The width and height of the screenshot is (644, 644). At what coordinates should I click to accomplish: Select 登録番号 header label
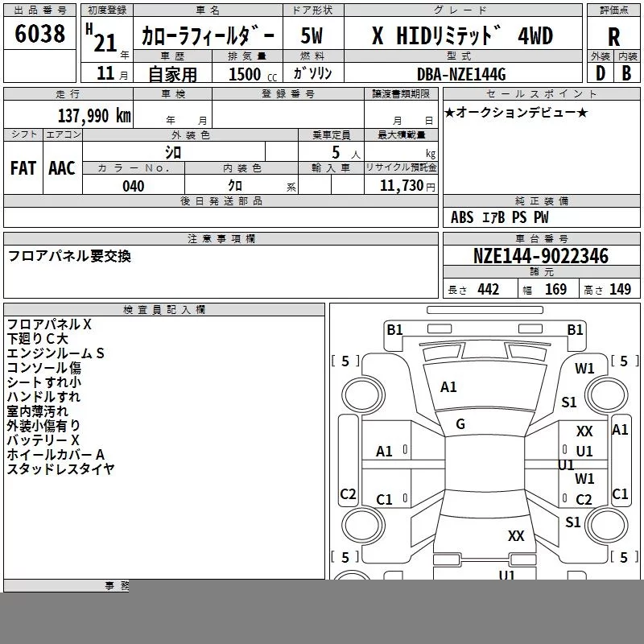[288, 94]
